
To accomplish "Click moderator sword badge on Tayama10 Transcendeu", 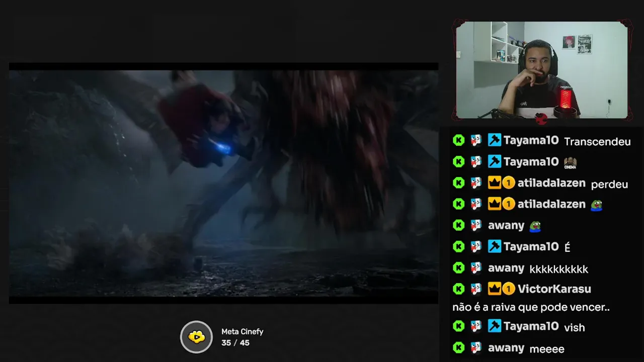I will (495, 140).
